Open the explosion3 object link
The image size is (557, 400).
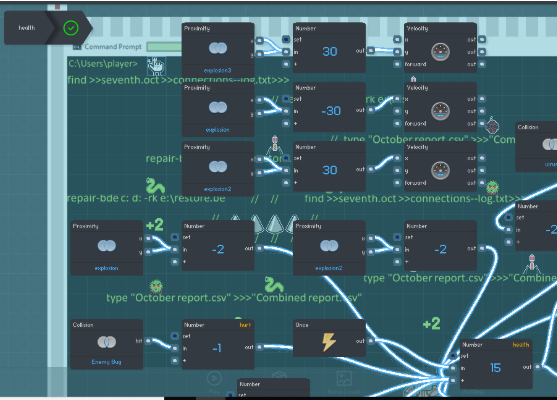217,70
